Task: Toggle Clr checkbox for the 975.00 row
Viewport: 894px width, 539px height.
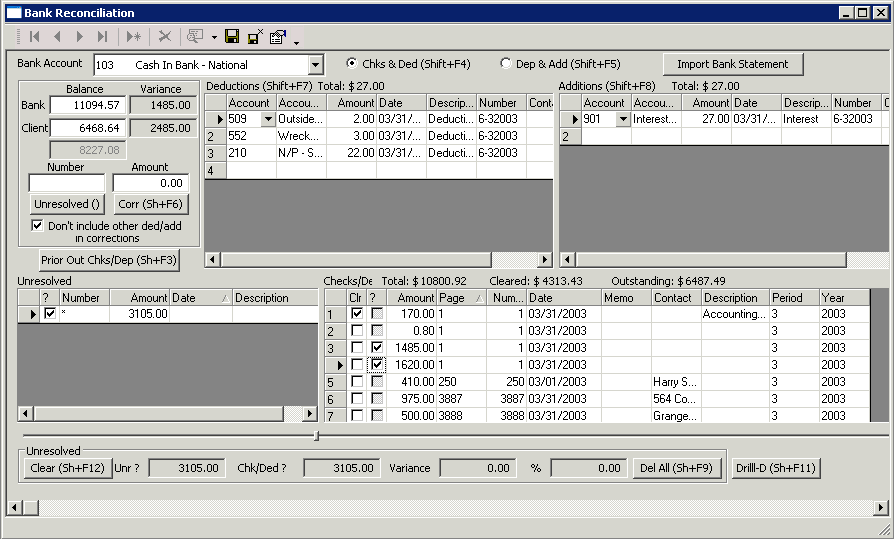Action: click(x=357, y=399)
